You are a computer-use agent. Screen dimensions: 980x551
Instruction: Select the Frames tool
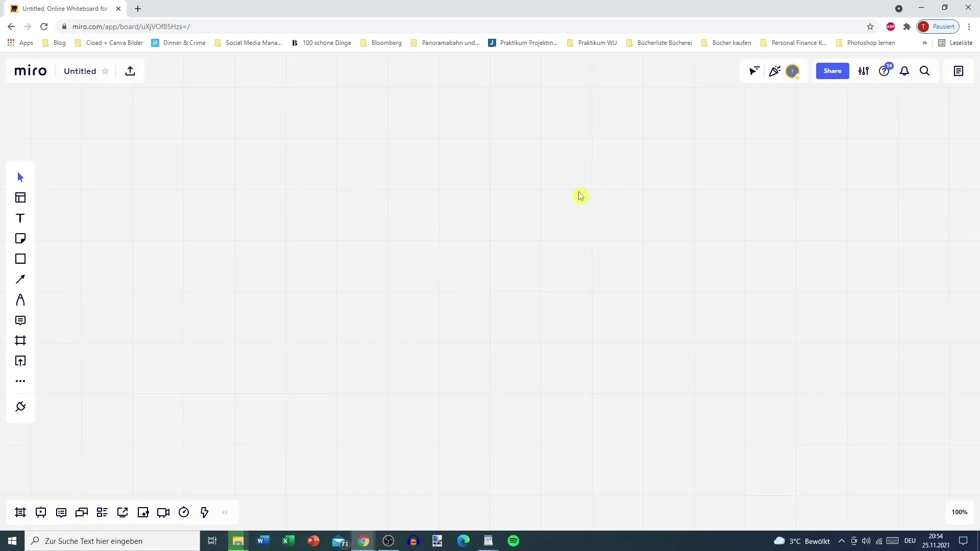point(20,340)
